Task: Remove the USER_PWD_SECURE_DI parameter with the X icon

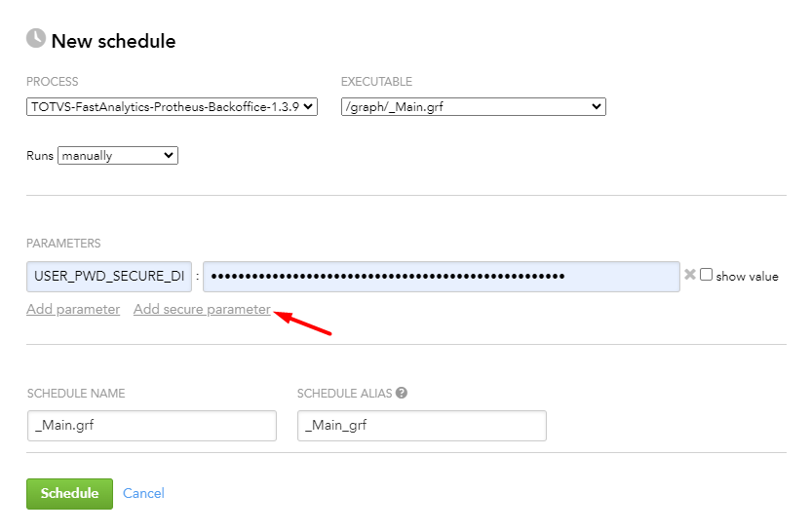Action: pyautogui.click(x=690, y=276)
